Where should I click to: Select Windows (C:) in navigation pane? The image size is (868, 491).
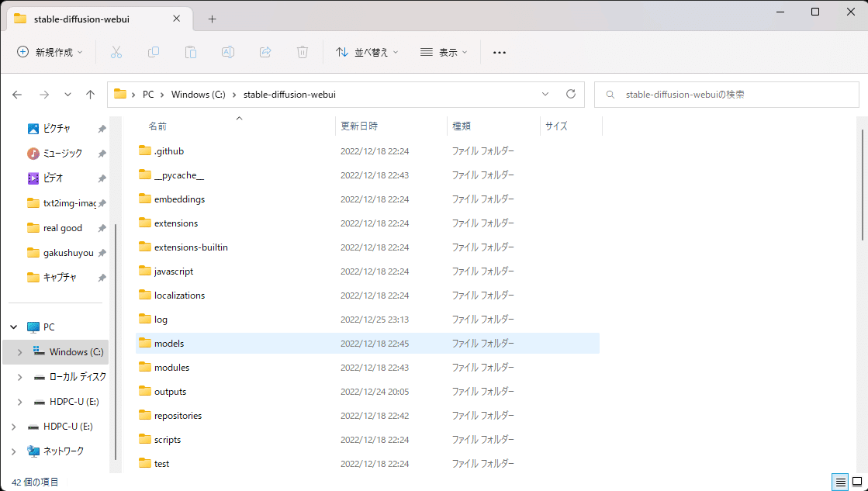[x=55, y=352]
